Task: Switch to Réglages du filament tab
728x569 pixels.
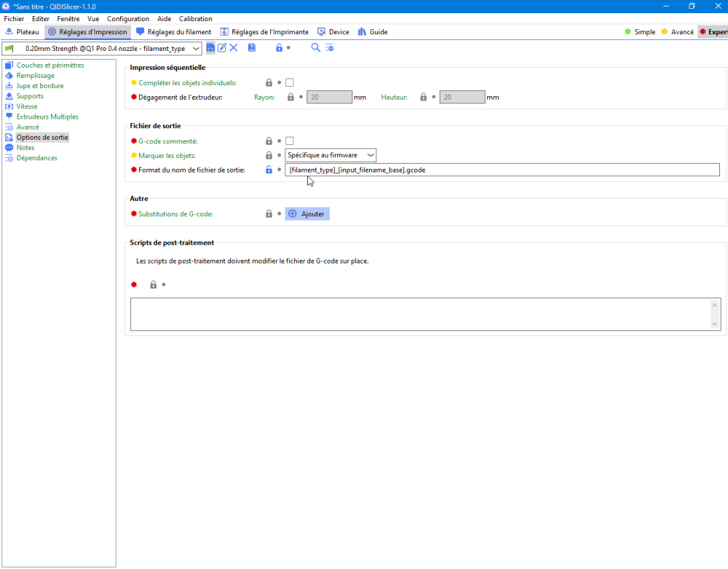Action: (x=174, y=32)
